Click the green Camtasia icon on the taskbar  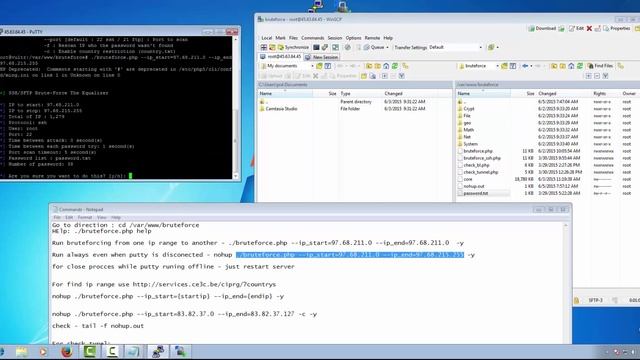tap(89, 351)
